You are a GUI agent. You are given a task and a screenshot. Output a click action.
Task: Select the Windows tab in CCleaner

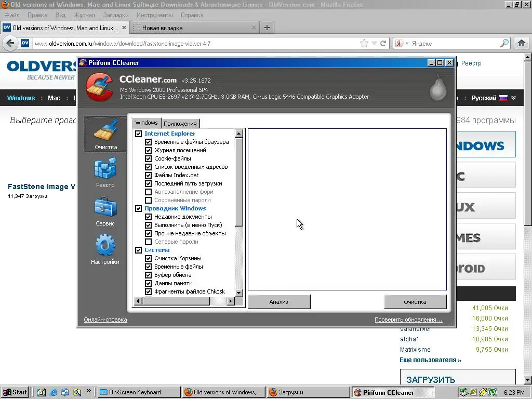click(x=146, y=123)
